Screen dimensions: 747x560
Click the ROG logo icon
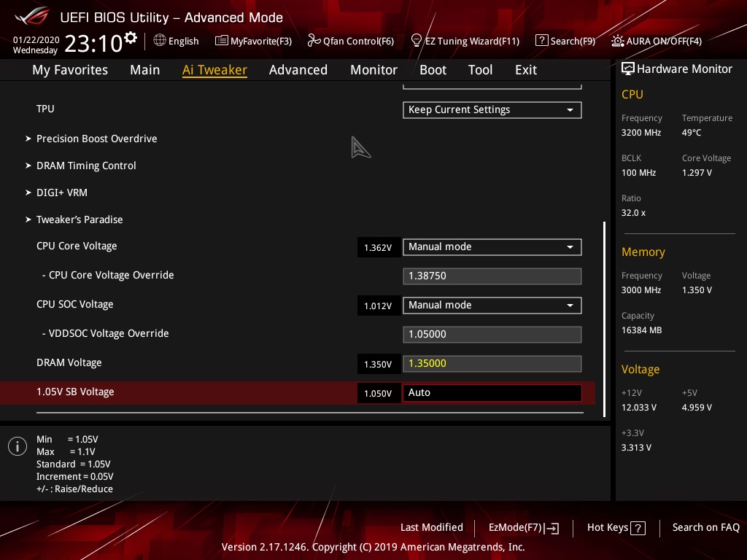(x=31, y=17)
